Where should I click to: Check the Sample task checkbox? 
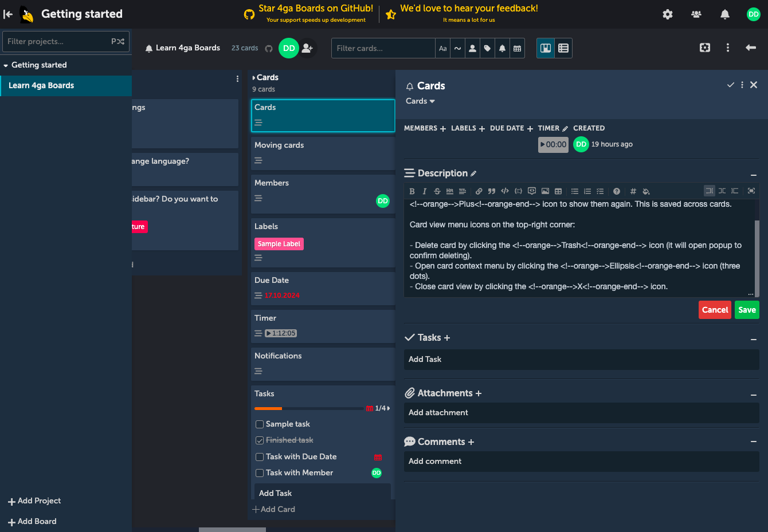(x=260, y=424)
